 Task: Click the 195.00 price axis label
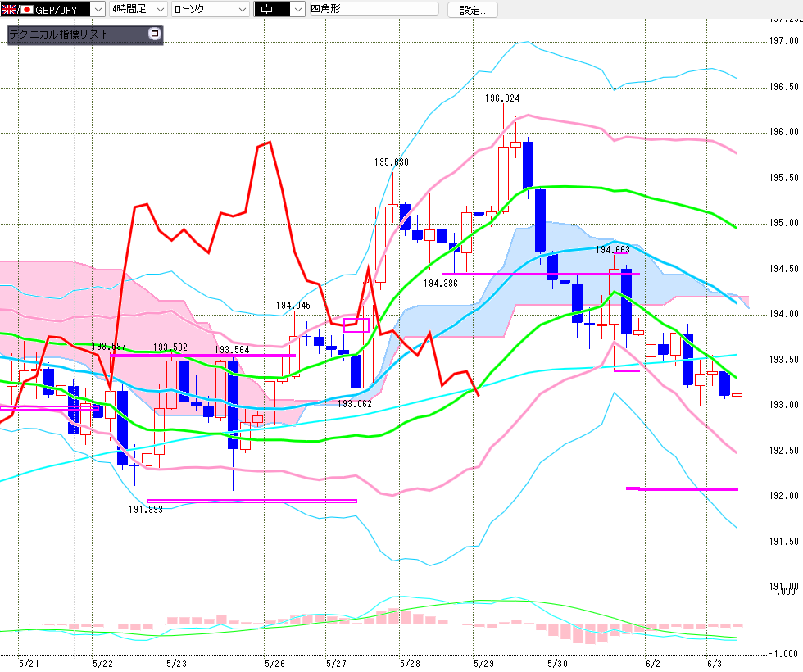784,222
